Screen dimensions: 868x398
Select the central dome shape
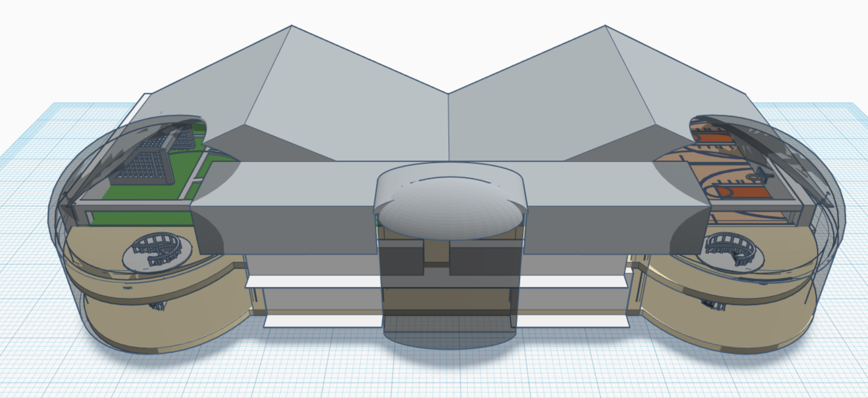[x=450, y=208]
